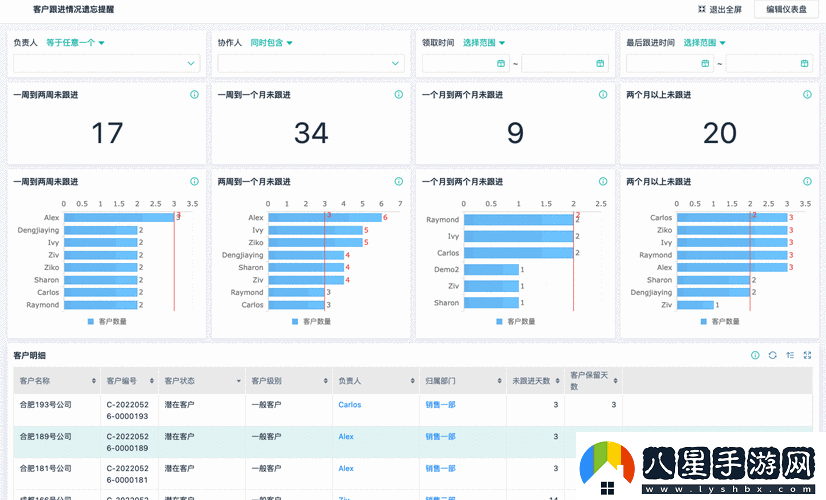
Task: Open 销售一部 link in 合肥189号公司 row
Action: pyautogui.click(x=440, y=436)
